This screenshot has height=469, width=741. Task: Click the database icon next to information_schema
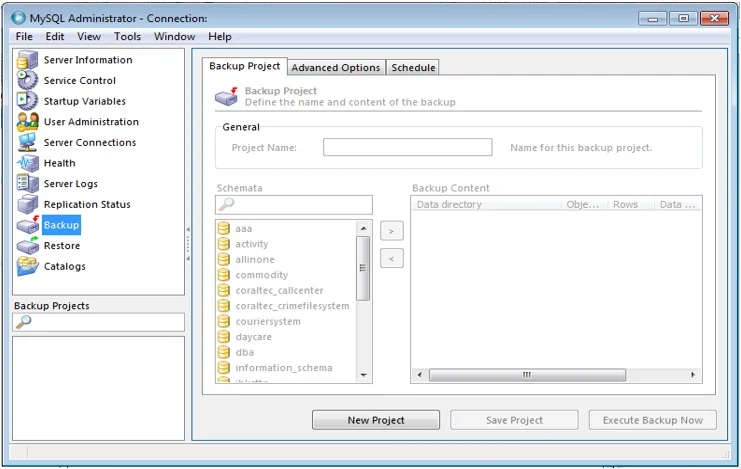(224, 367)
